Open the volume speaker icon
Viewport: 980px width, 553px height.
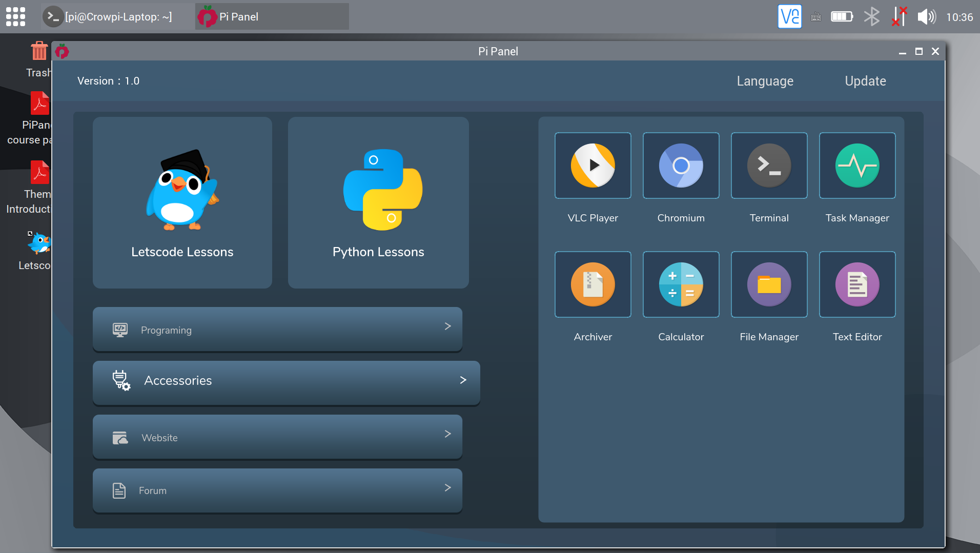coord(927,16)
